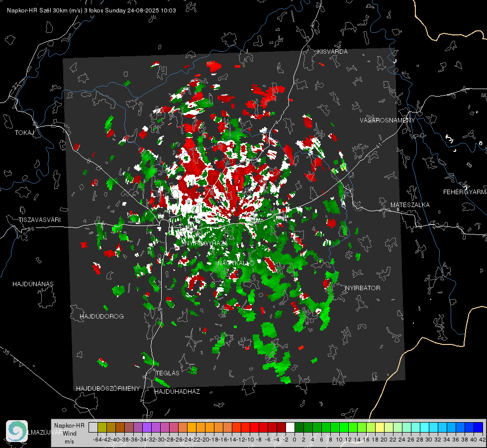Click the TOKAJ label on the map

24,133
